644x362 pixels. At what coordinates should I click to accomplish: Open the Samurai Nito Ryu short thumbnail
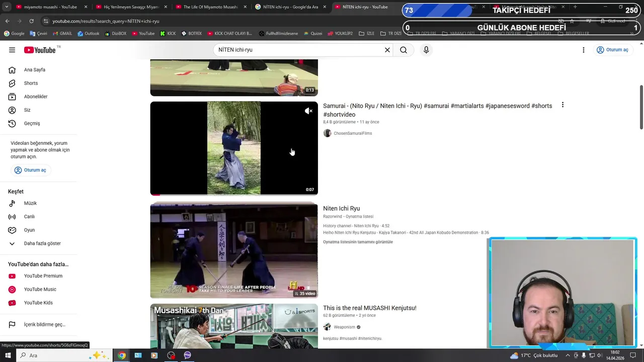point(234,148)
